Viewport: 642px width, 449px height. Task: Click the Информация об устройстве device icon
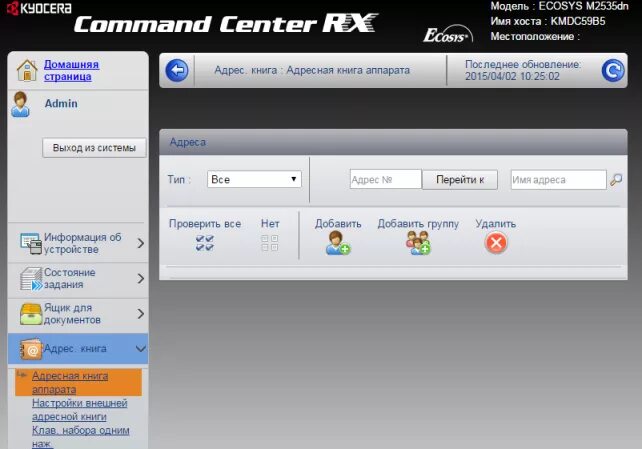(31, 243)
